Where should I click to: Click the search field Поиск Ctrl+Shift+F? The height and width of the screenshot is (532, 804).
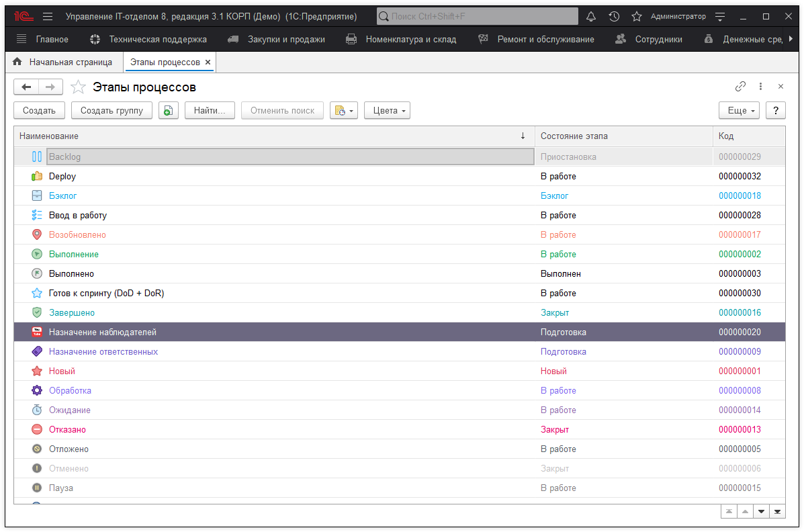477,16
